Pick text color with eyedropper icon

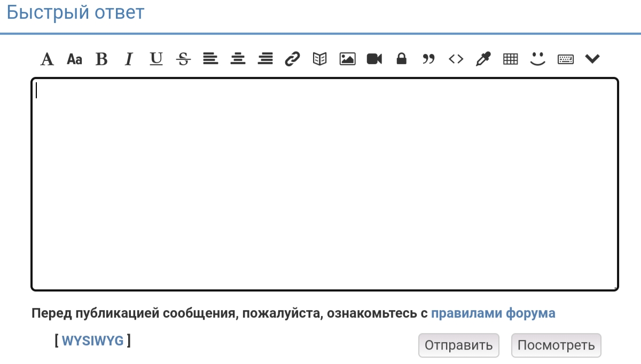click(483, 59)
